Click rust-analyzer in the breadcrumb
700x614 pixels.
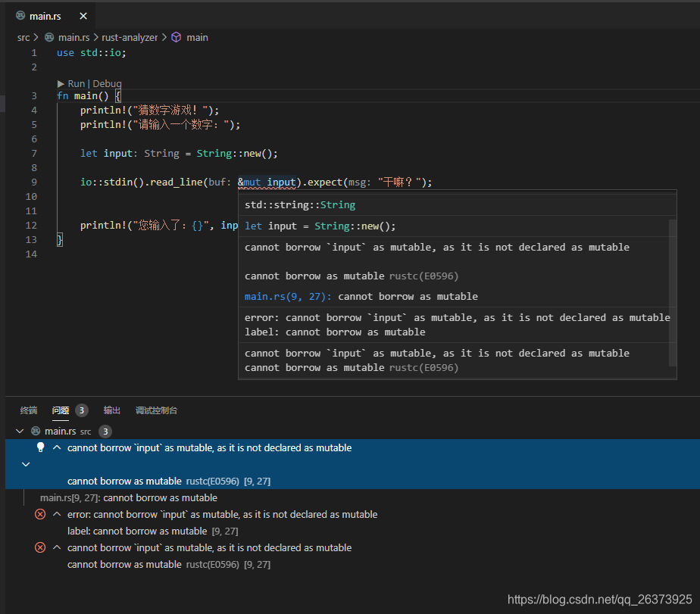click(130, 38)
